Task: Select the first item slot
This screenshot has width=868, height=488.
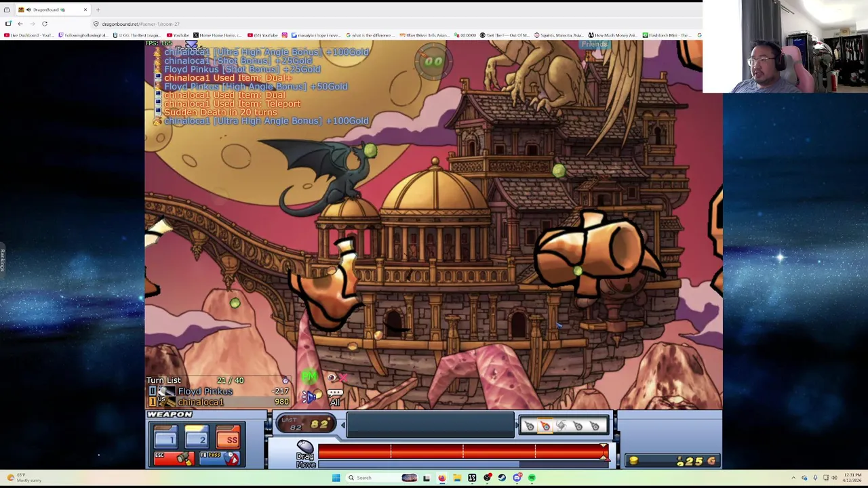Action: (530, 426)
